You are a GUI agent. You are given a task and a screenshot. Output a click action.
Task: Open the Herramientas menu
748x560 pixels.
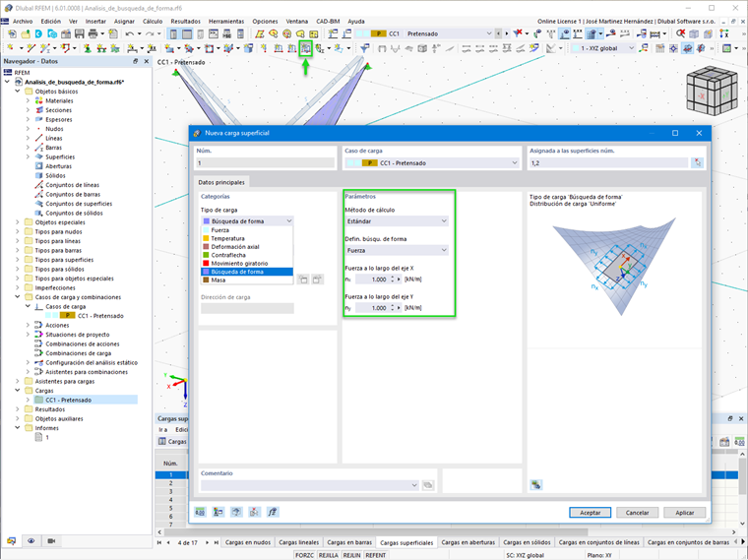click(226, 22)
